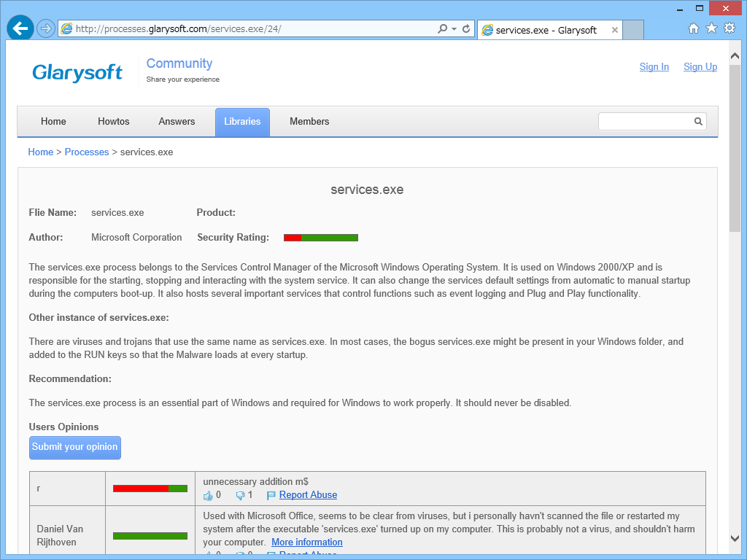The width and height of the screenshot is (747, 560).
Task: Click the scrollbar up arrow
Action: click(x=735, y=56)
